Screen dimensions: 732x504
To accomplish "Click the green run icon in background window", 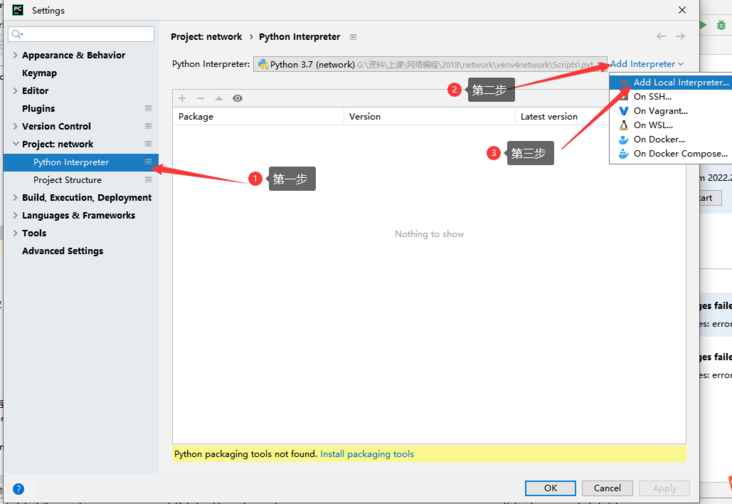I will click(x=703, y=25).
